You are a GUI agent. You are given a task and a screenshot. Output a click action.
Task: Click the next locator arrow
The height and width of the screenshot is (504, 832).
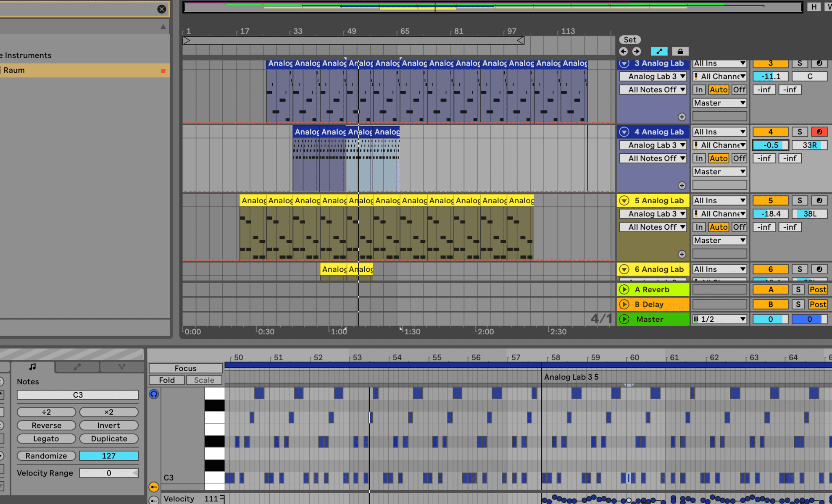point(637,51)
